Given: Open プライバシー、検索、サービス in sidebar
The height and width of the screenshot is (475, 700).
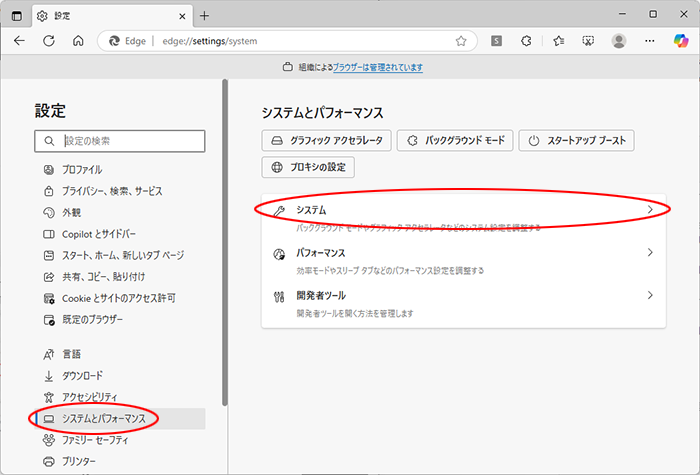Looking at the screenshot, I should click(111, 190).
